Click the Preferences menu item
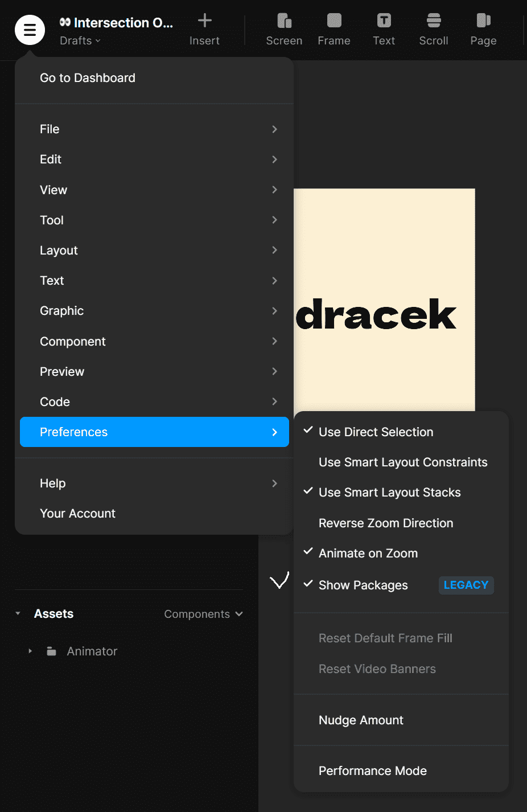This screenshot has height=812, width=527. (154, 432)
